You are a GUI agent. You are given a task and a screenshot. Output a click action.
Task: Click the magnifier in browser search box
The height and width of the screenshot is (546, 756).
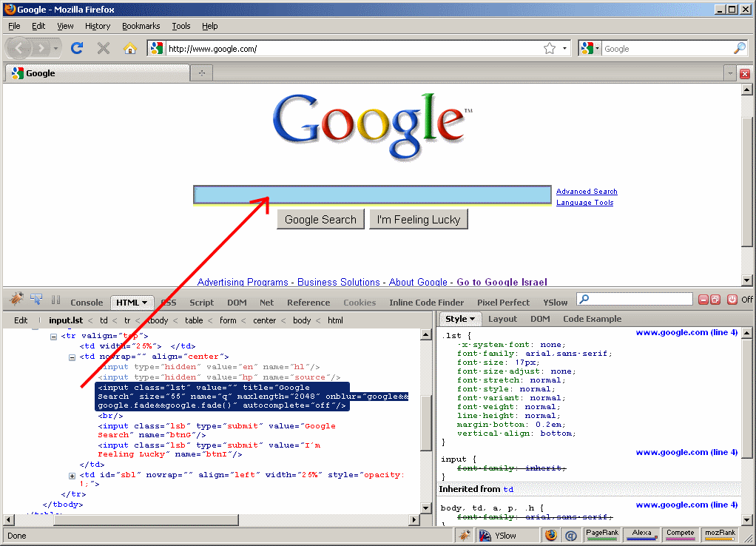739,48
